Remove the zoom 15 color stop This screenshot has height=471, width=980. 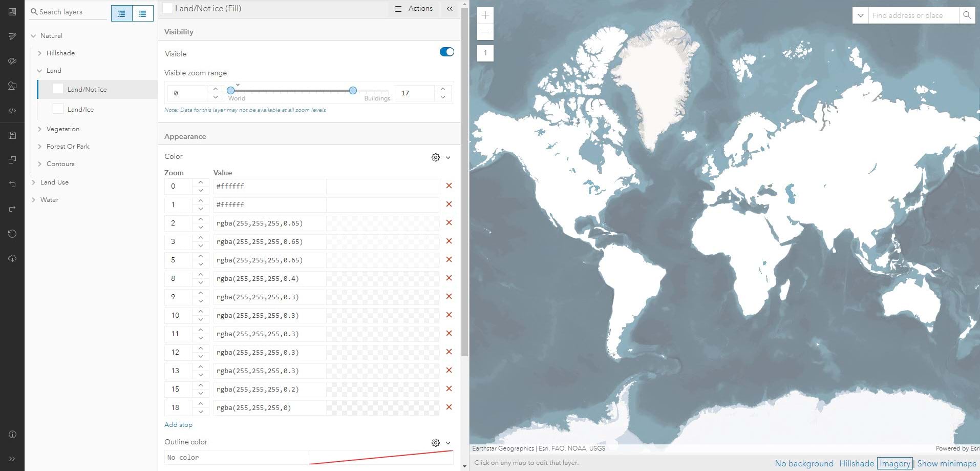[449, 389]
